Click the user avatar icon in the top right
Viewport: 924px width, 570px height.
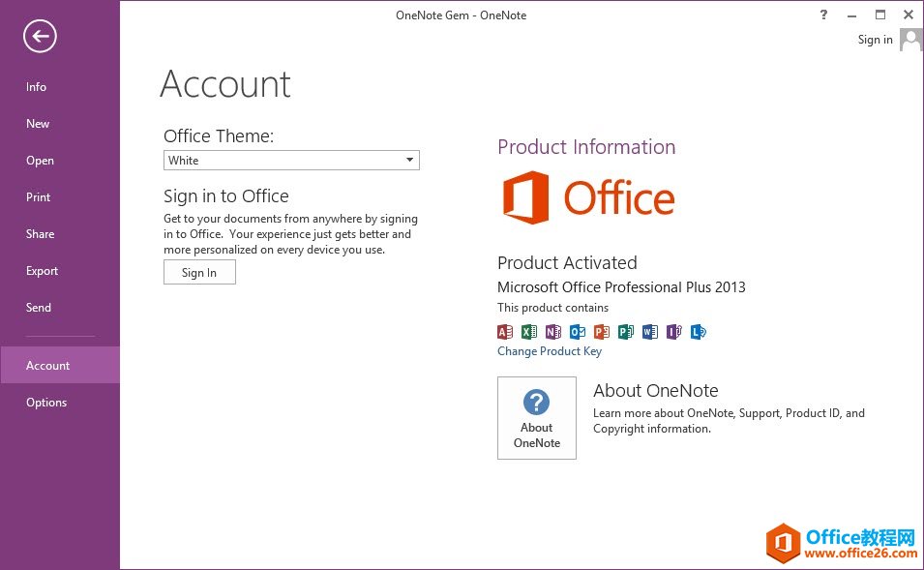pyautogui.click(x=910, y=40)
